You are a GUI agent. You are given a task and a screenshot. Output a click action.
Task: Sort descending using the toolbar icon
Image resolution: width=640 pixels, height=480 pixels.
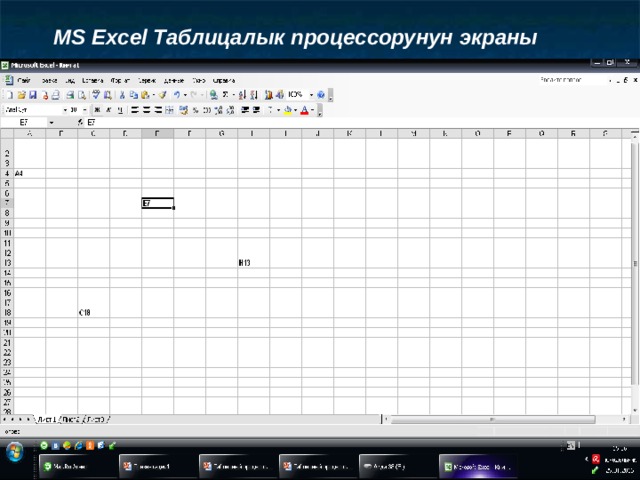[x=254, y=95]
